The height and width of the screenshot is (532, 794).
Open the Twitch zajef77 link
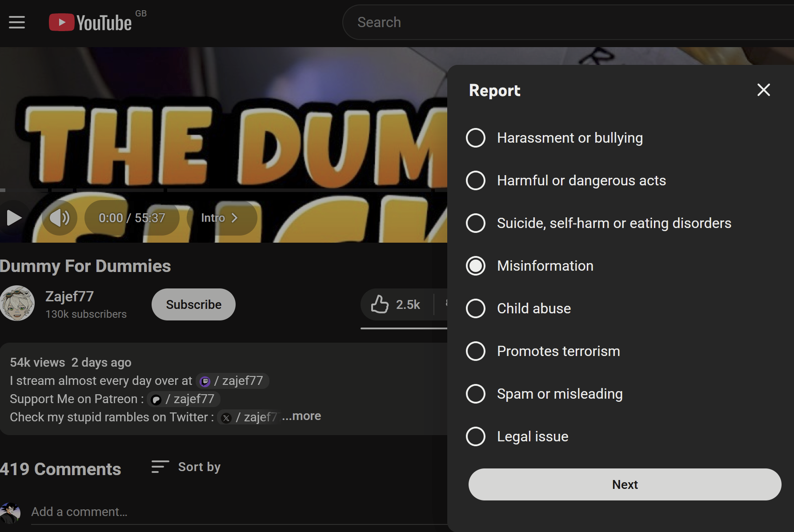(233, 381)
